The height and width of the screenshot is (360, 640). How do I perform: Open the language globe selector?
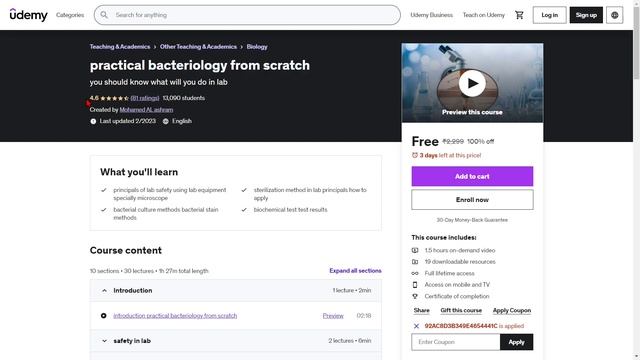(614, 15)
